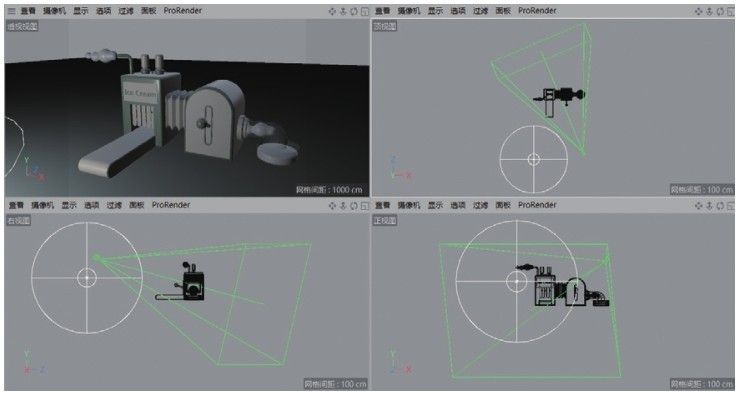Open 面板 menu in the top view
This screenshot has width=737, height=393.
pyautogui.click(x=503, y=10)
